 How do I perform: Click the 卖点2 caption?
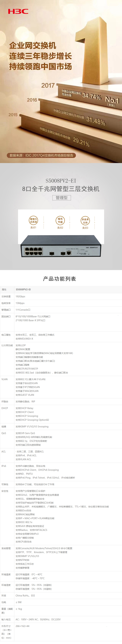pos(60,227)
